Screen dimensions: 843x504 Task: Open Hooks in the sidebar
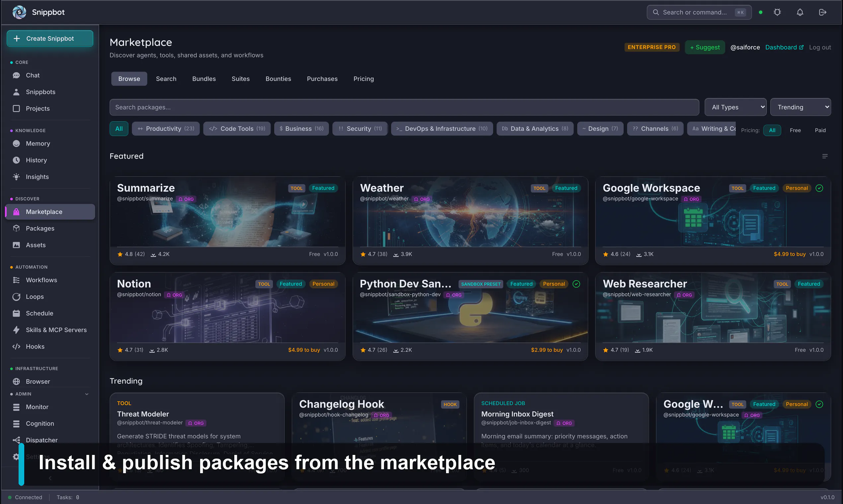(50, 347)
